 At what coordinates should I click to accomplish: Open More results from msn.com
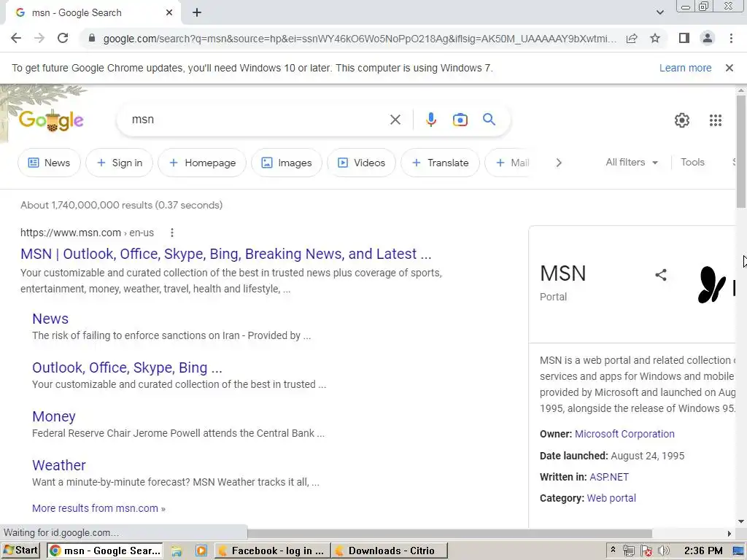click(98, 508)
